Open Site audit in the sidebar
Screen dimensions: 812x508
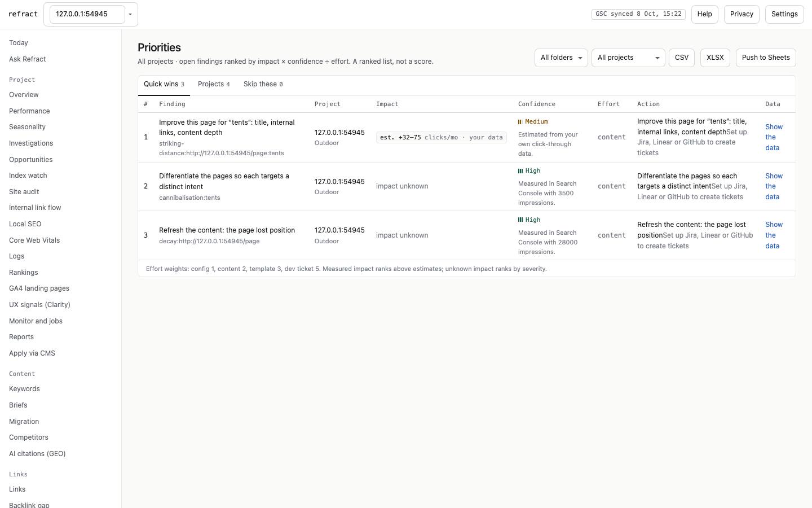24,192
